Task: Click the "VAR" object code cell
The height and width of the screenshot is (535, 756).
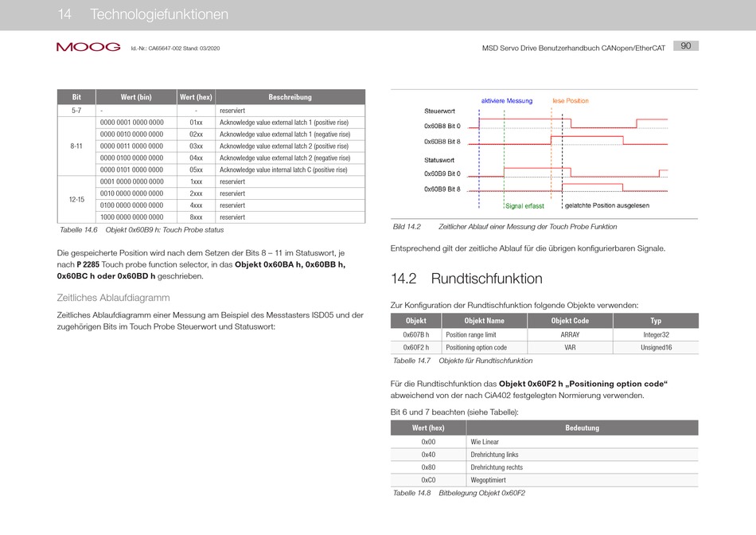Action: 570,347
